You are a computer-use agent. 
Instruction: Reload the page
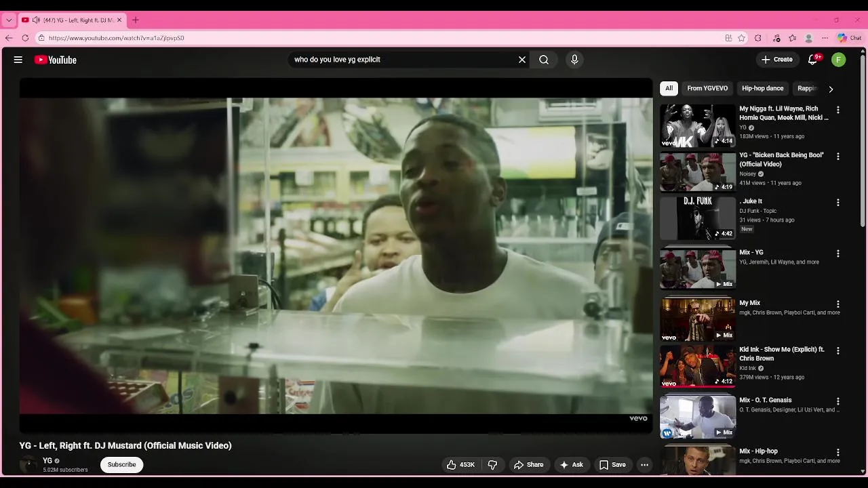(25, 38)
